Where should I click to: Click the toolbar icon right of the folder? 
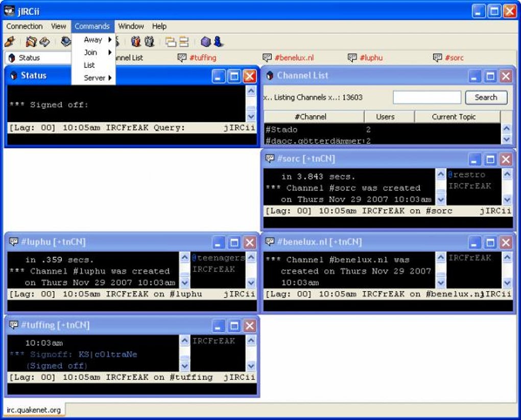44,41
